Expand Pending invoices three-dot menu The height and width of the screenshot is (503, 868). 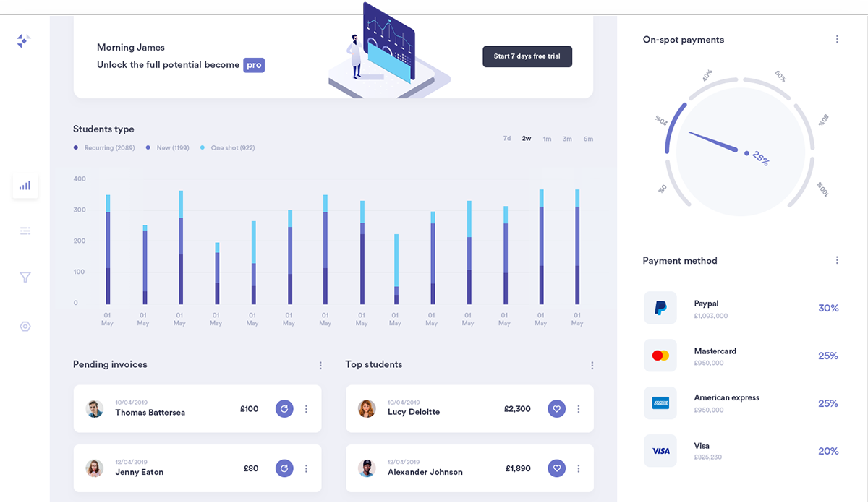(320, 366)
